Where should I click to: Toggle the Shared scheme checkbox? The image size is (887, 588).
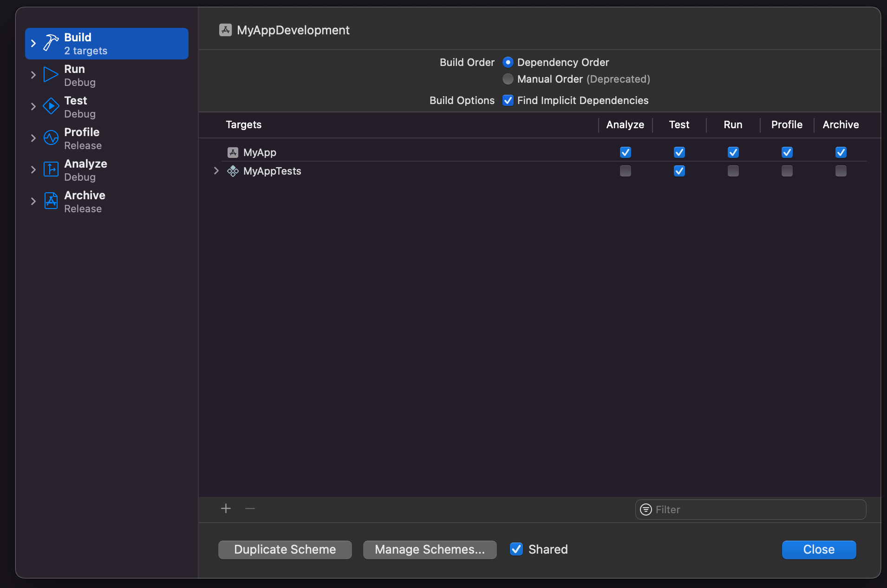click(x=516, y=549)
